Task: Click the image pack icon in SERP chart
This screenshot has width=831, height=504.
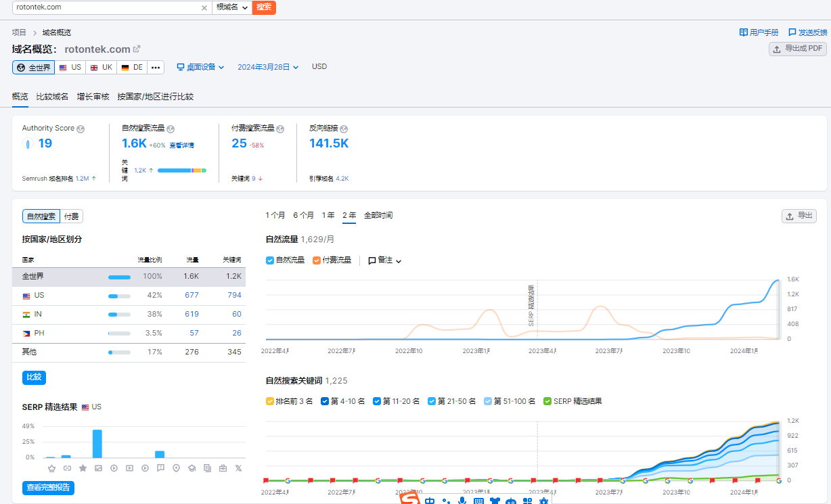Action: click(98, 468)
